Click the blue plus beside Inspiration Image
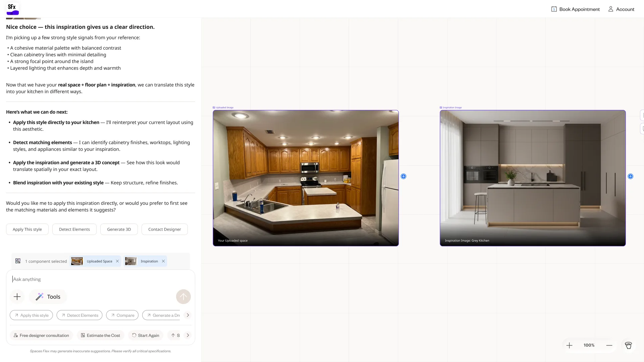644x362 pixels. click(x=631, y=176)
